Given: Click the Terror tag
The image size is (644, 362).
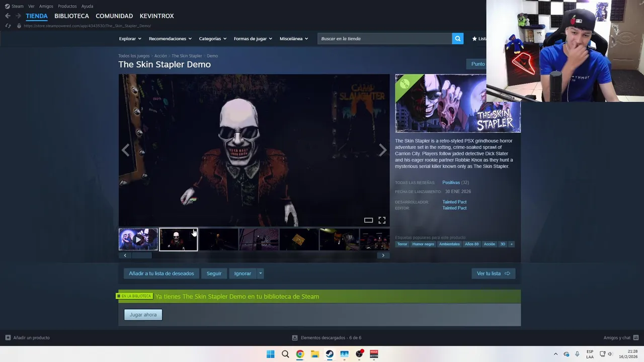Looking at the screenshot, I should coord(402,244).
